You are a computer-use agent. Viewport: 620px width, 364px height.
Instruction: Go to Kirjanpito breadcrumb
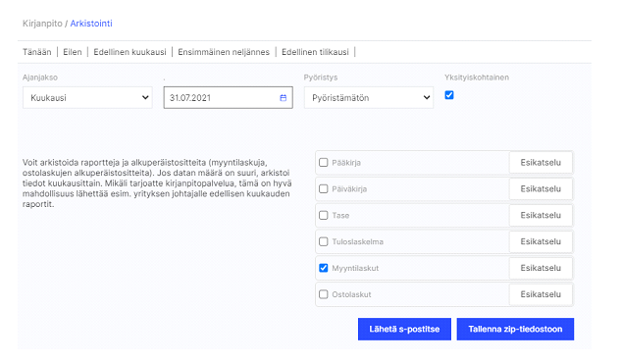click(42, 24)
